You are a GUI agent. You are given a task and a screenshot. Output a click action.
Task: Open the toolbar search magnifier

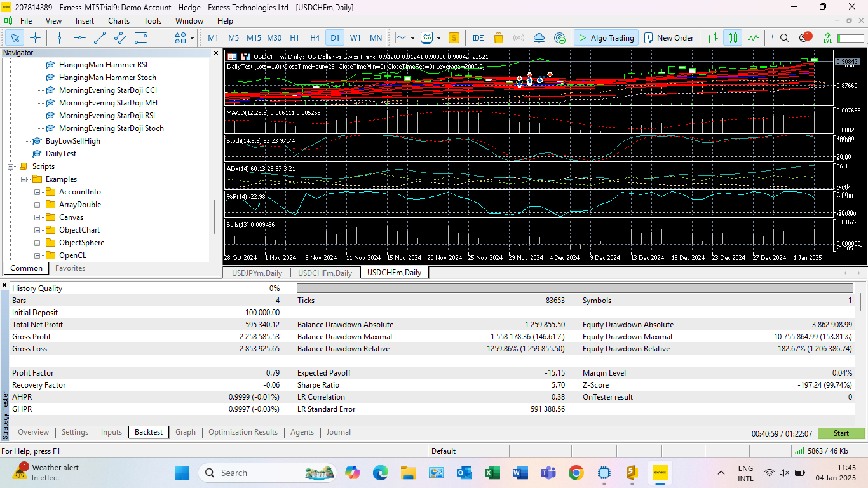tap(784, 38)
